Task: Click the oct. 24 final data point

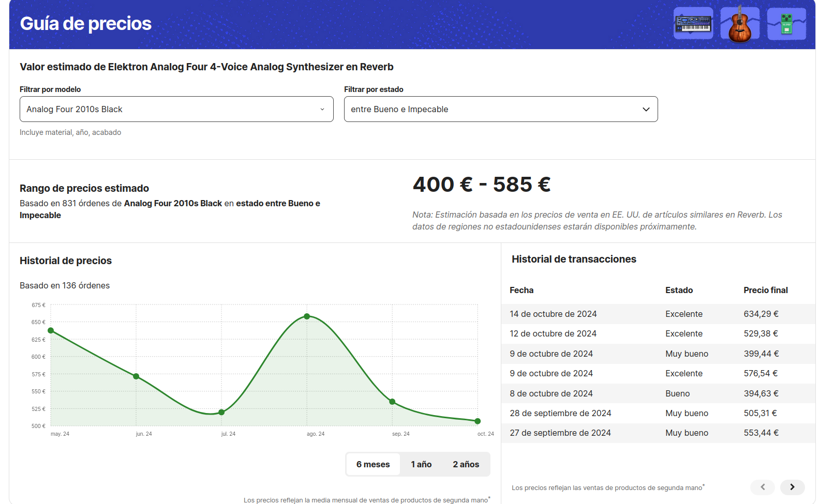Action: pos(478,421)
